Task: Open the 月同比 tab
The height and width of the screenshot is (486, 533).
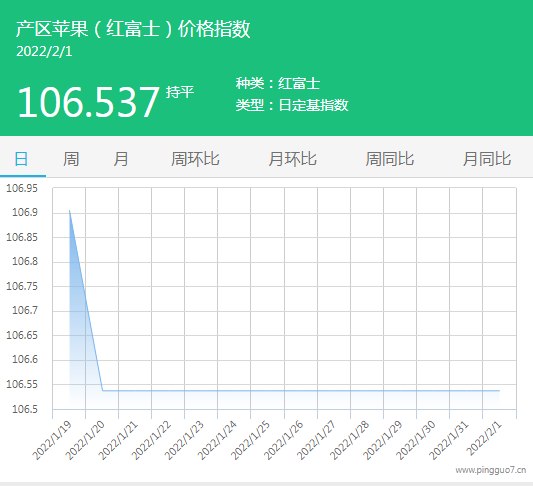Action: pos(487,159)
